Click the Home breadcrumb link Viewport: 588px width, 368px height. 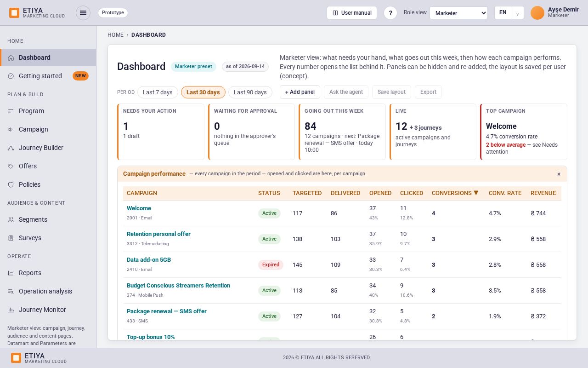tap(115, 35)
